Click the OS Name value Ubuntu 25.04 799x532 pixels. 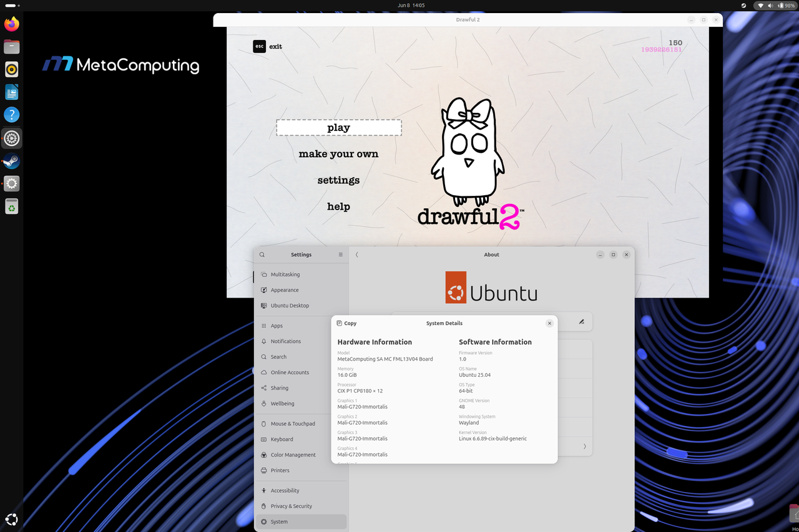click(x=475, y=375)
